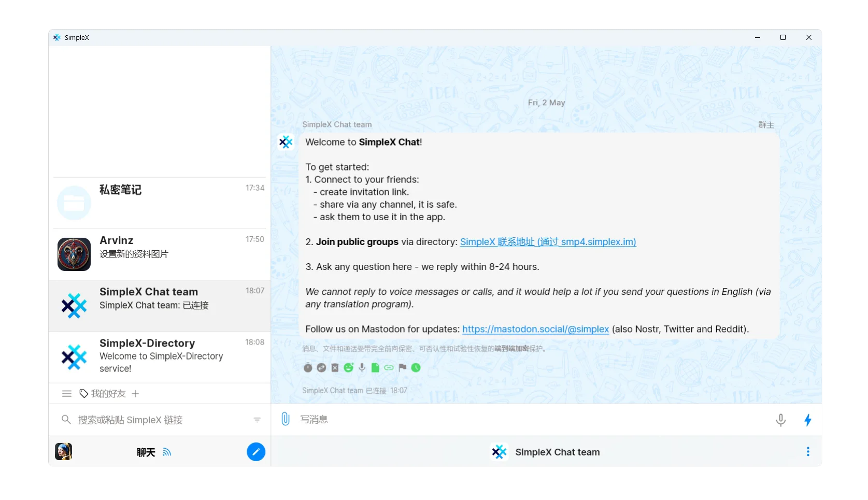Click the green message reactions smiley icon
868x500 pixels.
point(348,367)
